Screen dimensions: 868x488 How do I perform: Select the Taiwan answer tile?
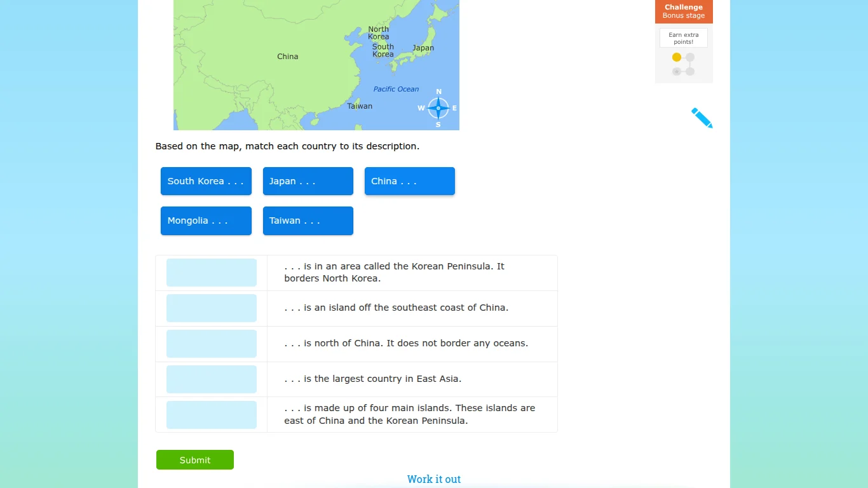click(x=308, y=220)
